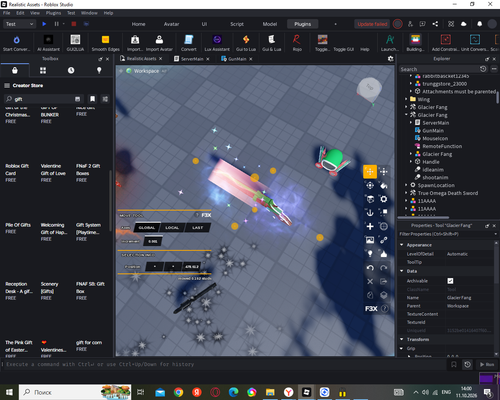
Task: Open the GUI2LUA plugin
Action: click(x=75, y=43)
